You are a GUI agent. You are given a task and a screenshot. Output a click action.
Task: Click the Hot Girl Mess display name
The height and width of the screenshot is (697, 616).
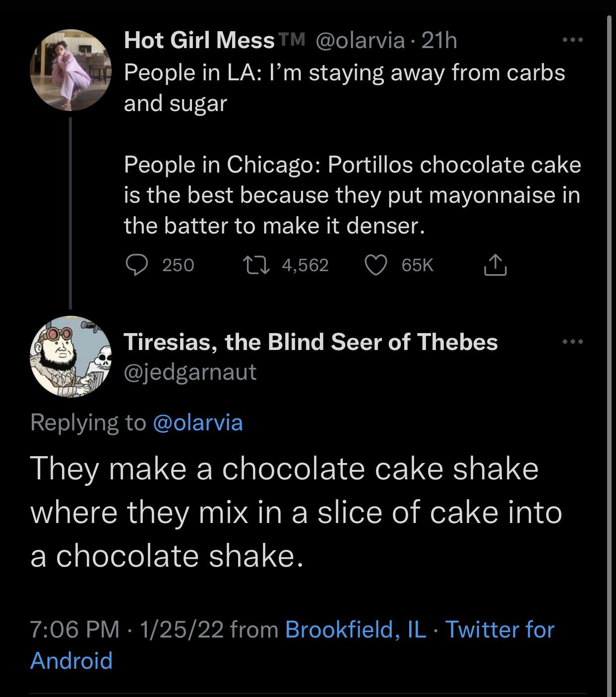click(x=199, y=41)
